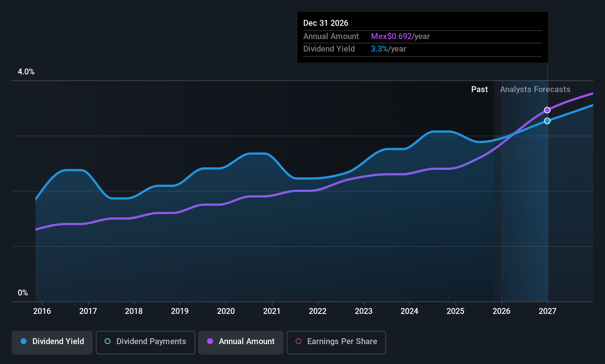Enable the Earnings Per Share series
This screenshot has height=364, width=605.
point(336,342)
